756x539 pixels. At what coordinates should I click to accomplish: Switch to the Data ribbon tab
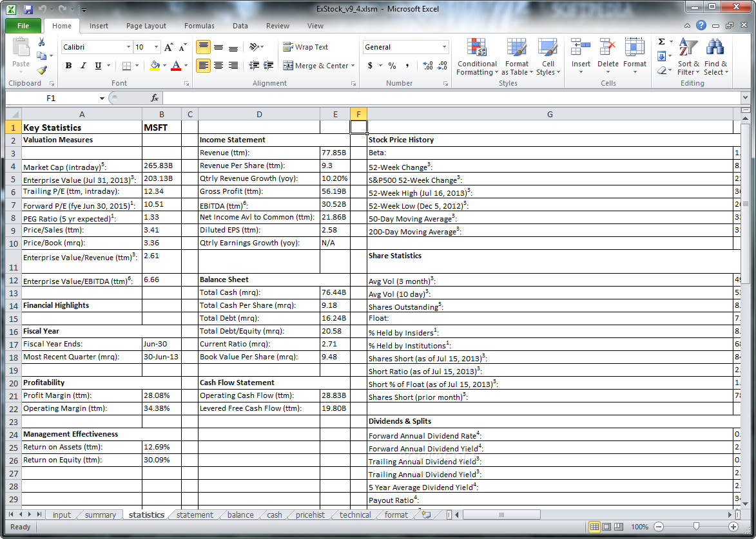point(240,26)
